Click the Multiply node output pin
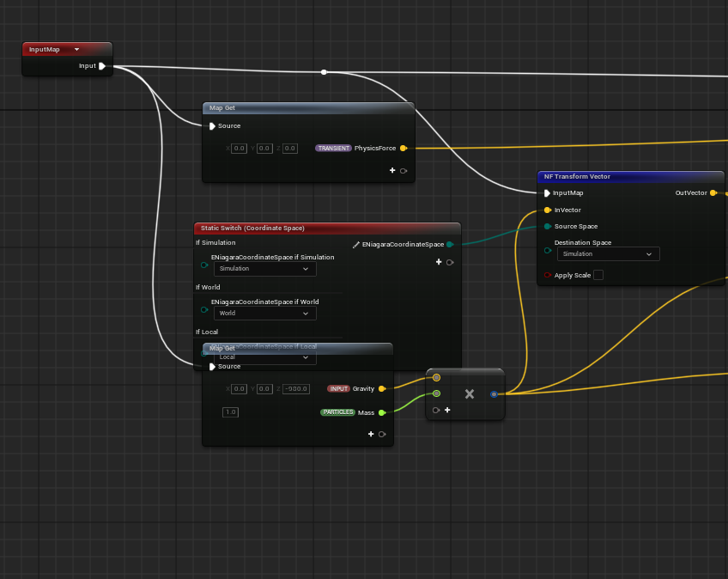Viewport: 728px width, 579px height. point(494,394)
